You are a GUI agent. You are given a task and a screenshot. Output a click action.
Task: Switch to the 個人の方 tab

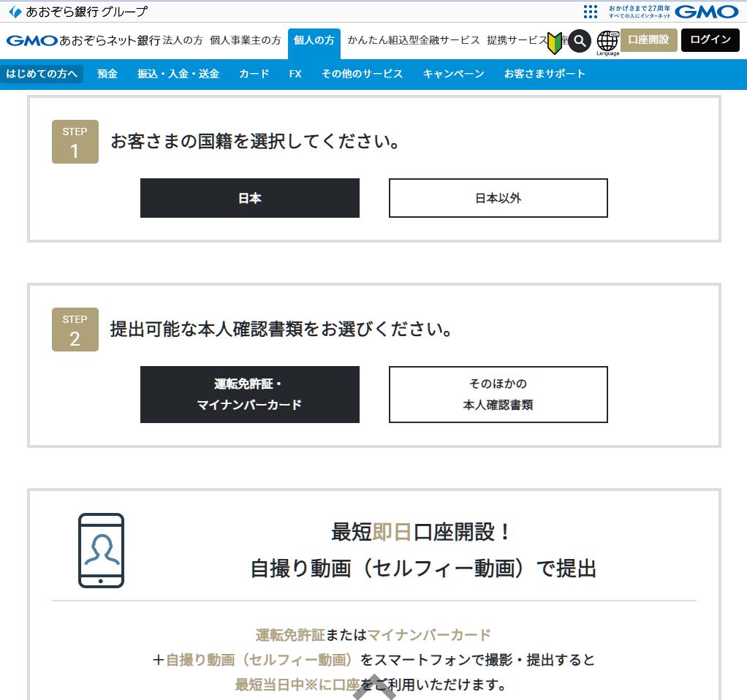(x=314, y=42)
